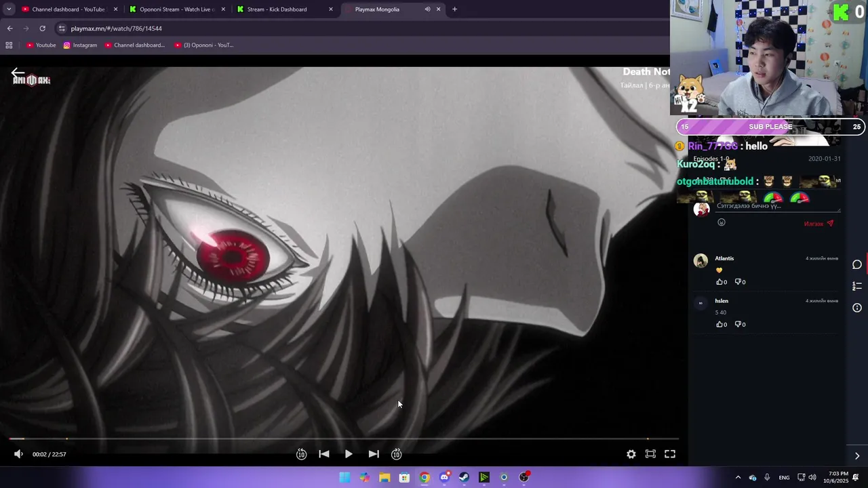Switch to Chrome on the taskbar
The image size is (868, 488).
tap(425, 477)
